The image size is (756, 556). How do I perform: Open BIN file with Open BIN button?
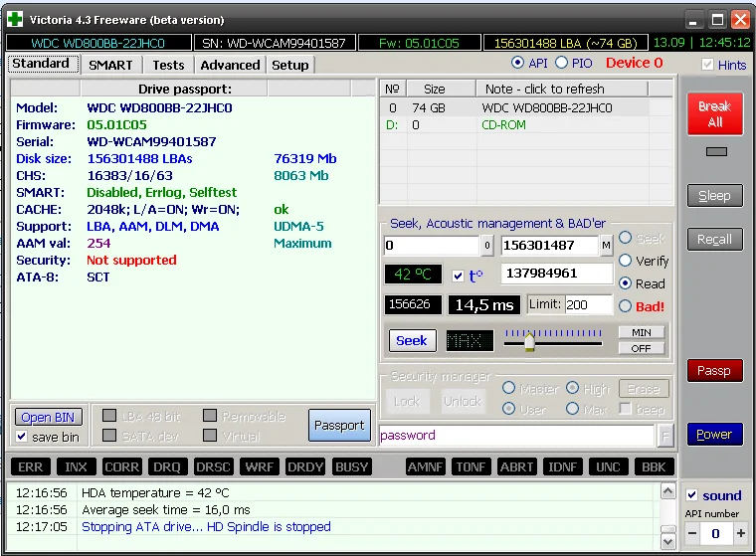(x=49, y=418)
